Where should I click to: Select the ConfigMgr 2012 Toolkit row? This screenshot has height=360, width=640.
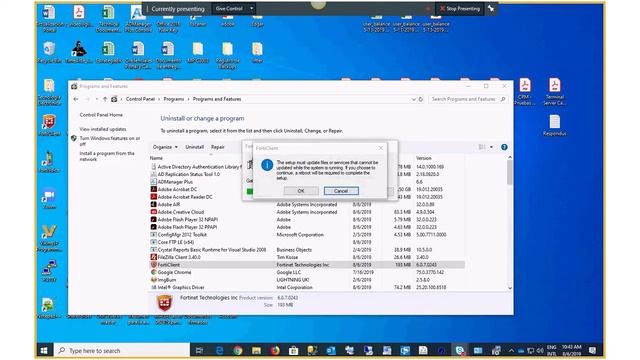307,235
